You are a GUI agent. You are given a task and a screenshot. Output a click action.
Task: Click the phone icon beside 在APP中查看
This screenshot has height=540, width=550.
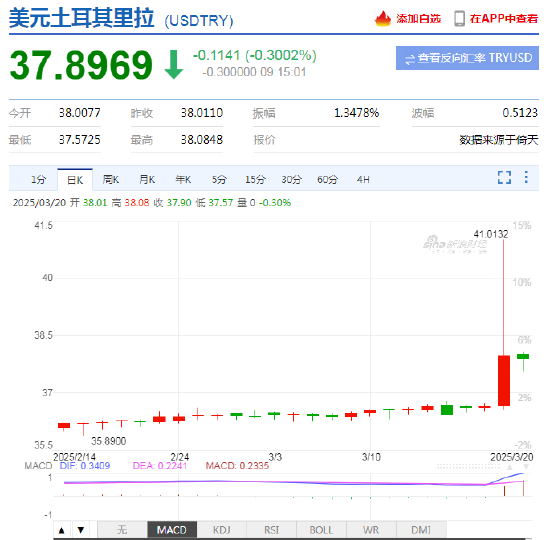pyautogui.click(x=459, y=19)
